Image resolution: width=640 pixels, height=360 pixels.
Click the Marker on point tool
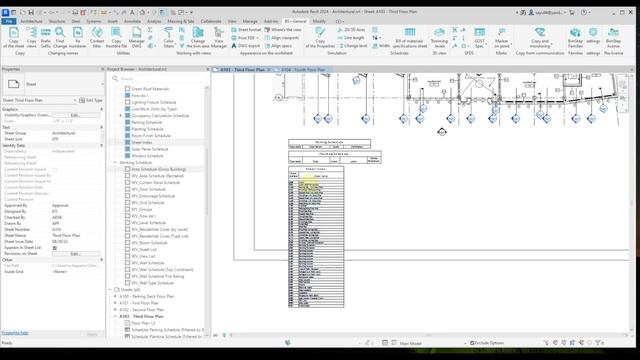pos(501,38)
